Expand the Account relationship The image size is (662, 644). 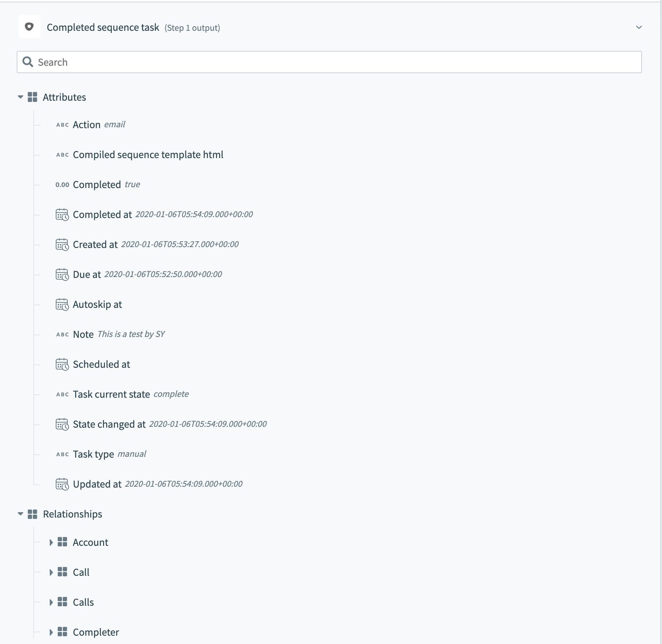[x=51, y=542]
